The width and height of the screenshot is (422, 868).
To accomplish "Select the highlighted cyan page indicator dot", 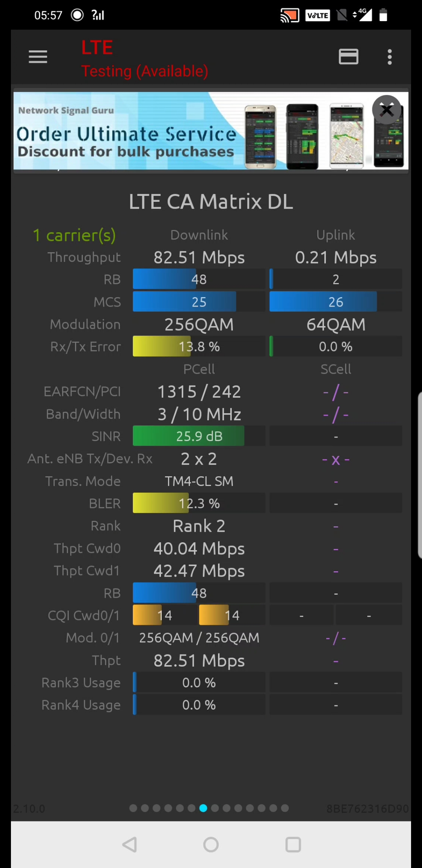I will tap(203, 808).
